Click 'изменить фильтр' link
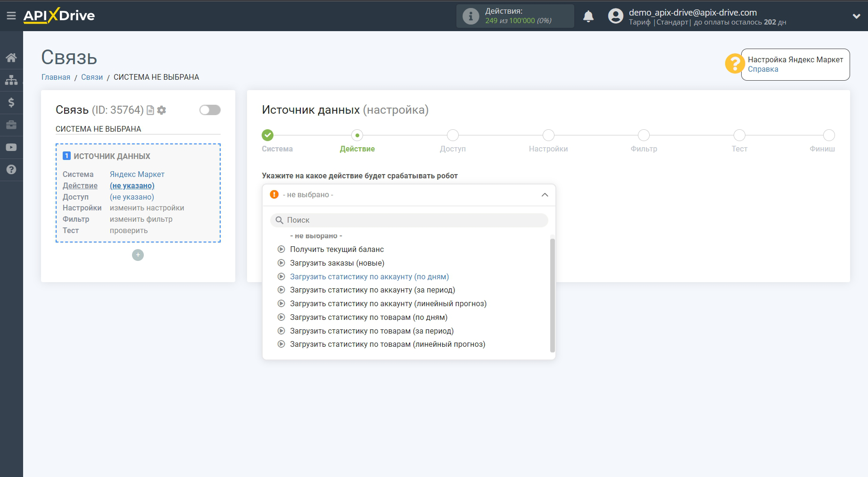This screenshot has width=868, height=477. (x=141, y=219)
